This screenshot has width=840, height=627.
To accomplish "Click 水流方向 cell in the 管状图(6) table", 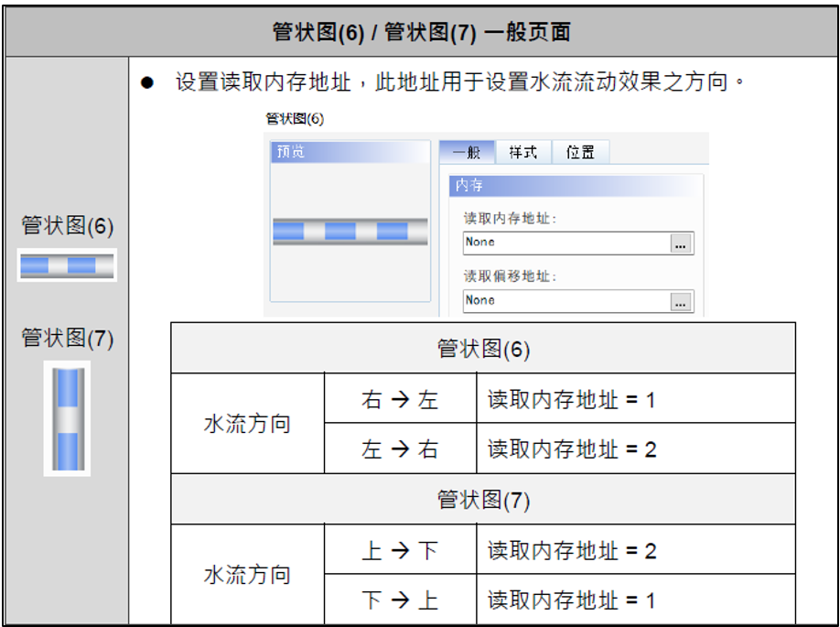I will click(247, 425).
